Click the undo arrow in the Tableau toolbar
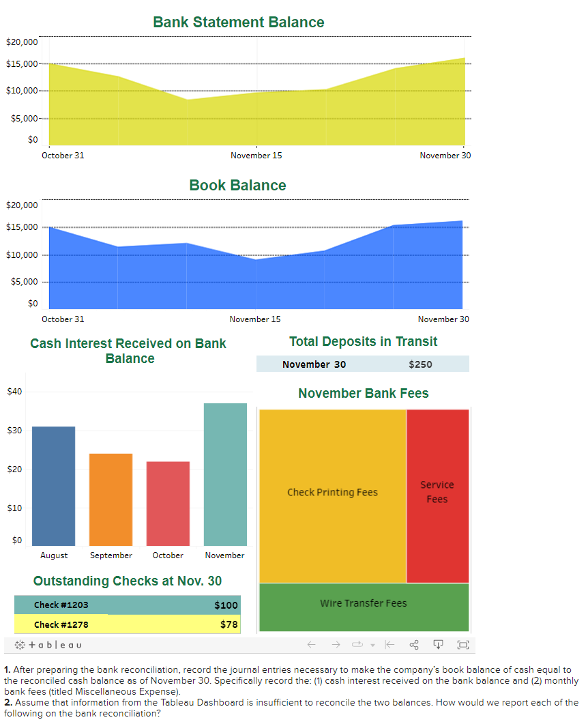 point(312,643)
